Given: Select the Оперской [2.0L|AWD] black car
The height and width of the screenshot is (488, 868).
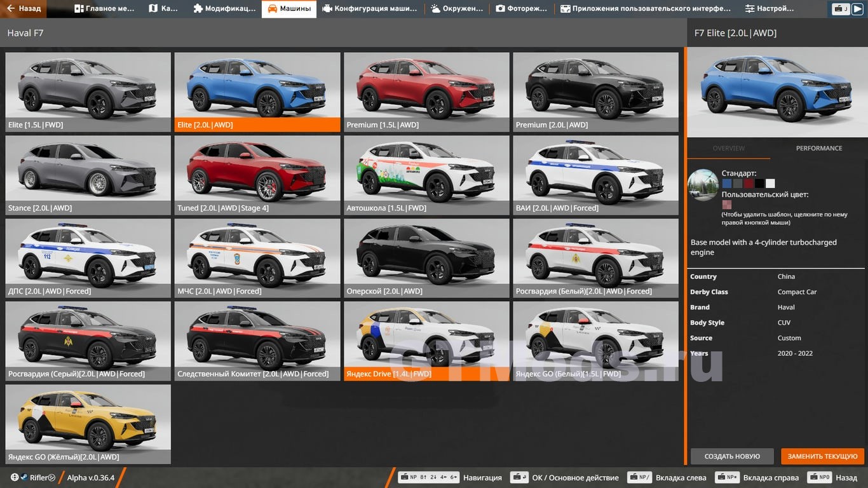Looking at the screenshot, I should point(426,259).
